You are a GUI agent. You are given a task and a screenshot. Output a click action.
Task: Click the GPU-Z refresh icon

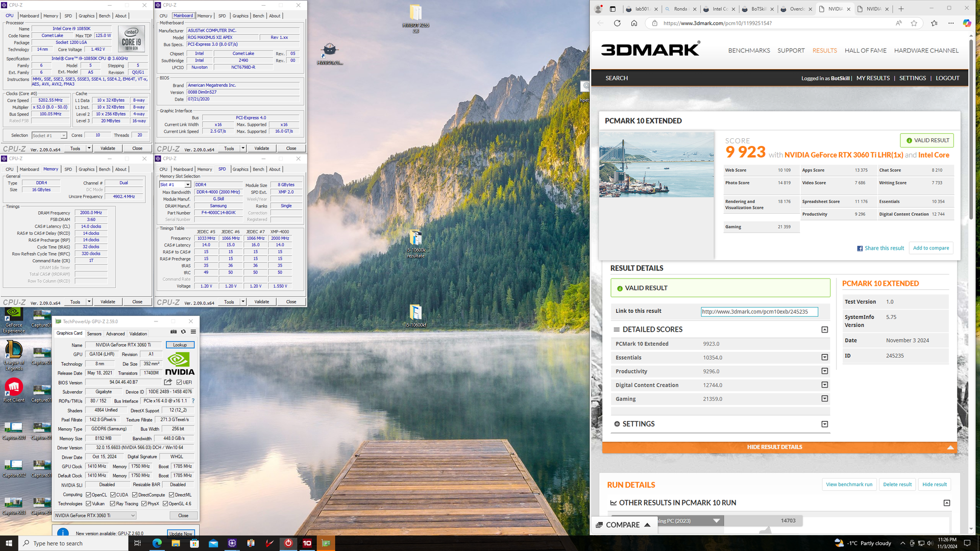(x=183, y=332)
